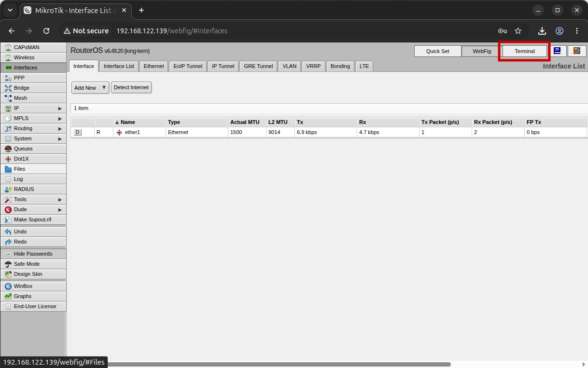Sort by the Type column header
This screenshot has height=368, width=588.
[197, 122]
